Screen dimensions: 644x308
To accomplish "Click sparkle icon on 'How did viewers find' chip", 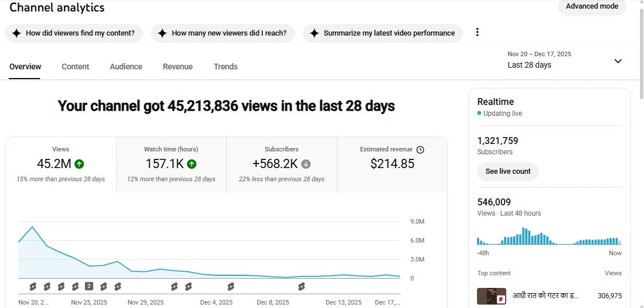I will (16, 33).
